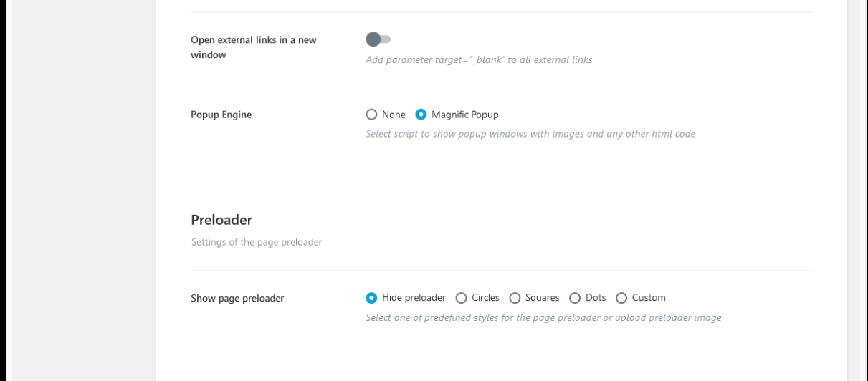Click the 'Custom' option text label
The width and height of the screenshot is (868, 381).
(649, 298)
